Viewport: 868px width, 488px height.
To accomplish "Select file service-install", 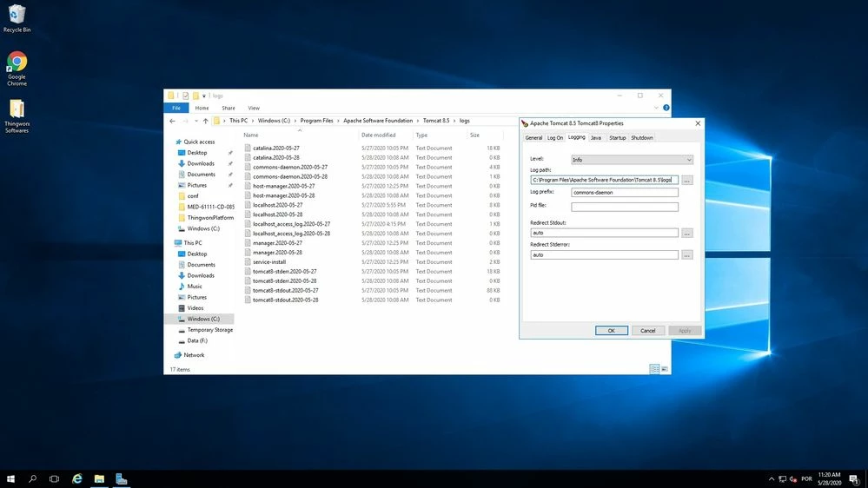I will pos(269,261).
